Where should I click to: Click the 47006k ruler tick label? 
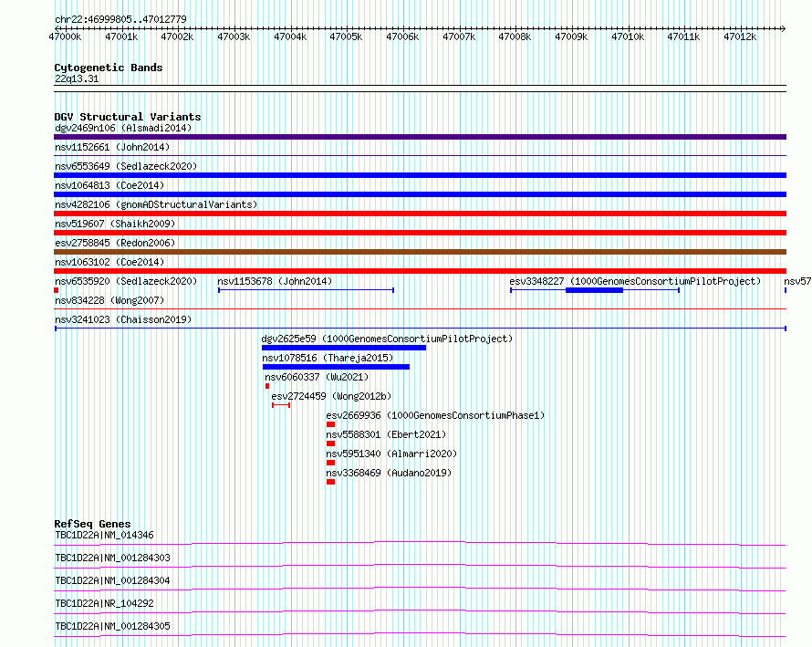(x=402, y=37)
